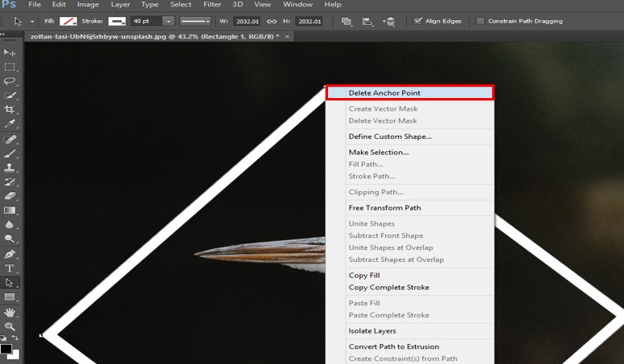Open the Help menu
624x364 pixels.
tap(333, 5)
